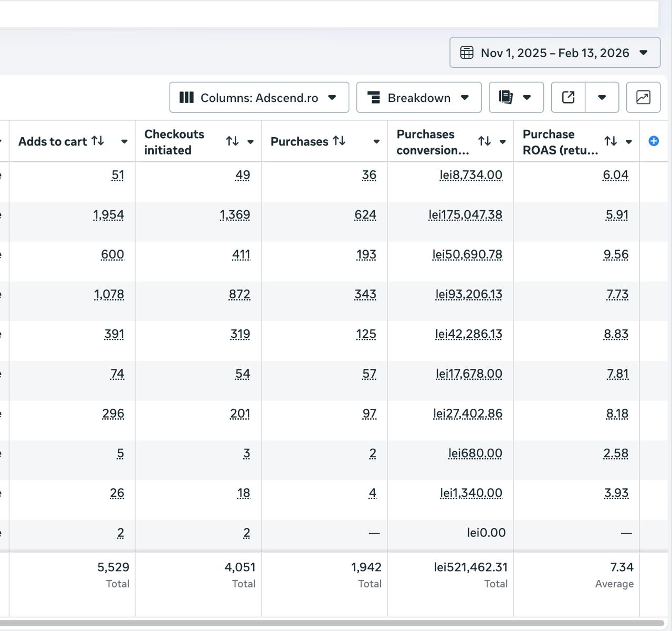Click the conversion value lei42,286.13
This screenshot has width=672, height=631.
tap(469, 334)
